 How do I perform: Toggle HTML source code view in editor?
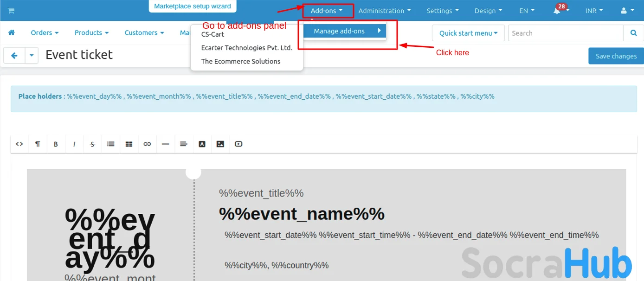click(x=19, y=144)
